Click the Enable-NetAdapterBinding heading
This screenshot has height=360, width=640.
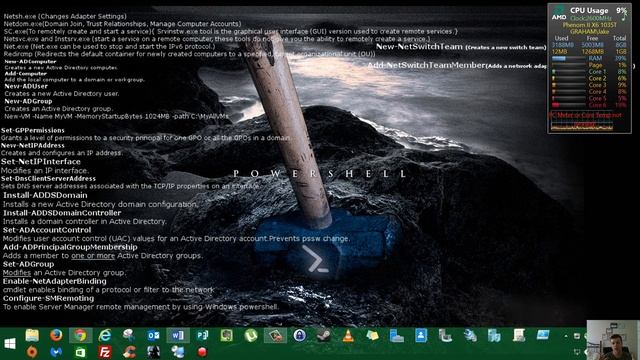55,281
